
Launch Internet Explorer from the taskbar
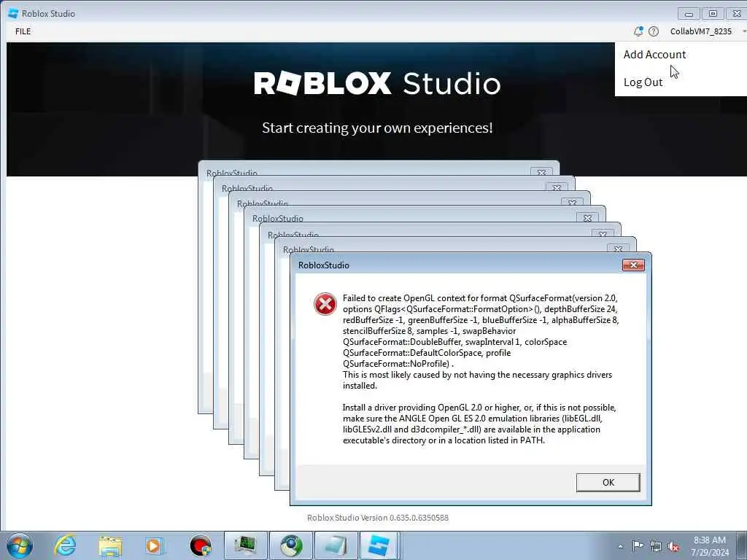tap(65, 545)
